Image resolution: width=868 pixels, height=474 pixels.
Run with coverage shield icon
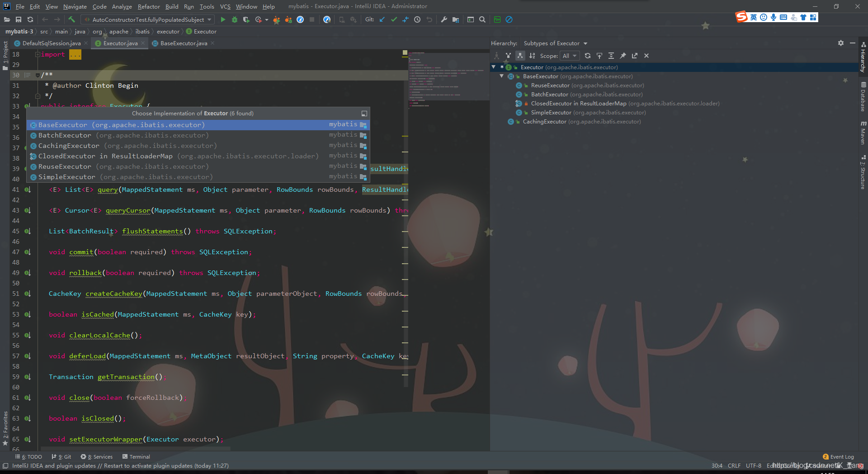(246, 19)
